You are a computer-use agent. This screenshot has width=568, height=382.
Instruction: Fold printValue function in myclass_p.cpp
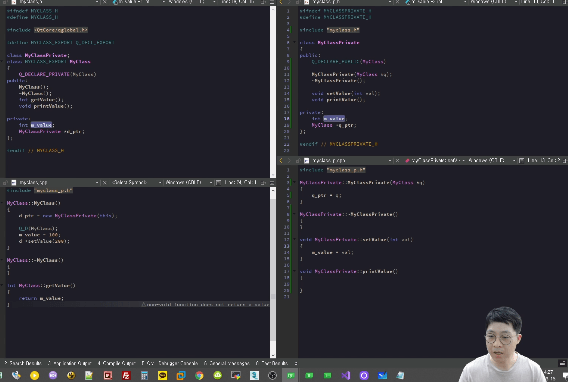295,271
